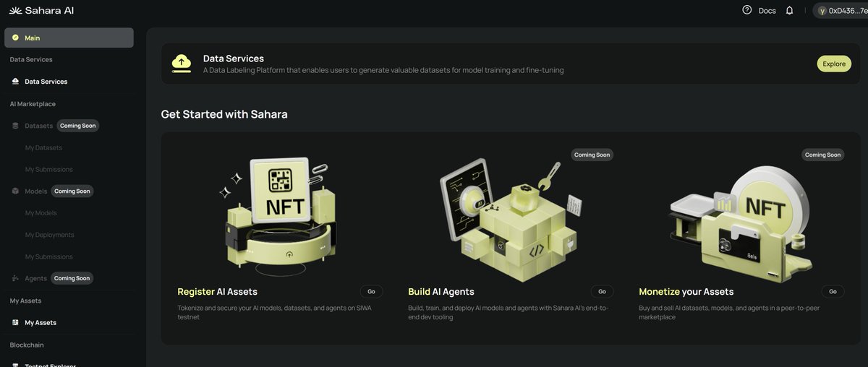Click the AI Marketplace section label
The height and width of the screenshot is (367, 868).
33,104
